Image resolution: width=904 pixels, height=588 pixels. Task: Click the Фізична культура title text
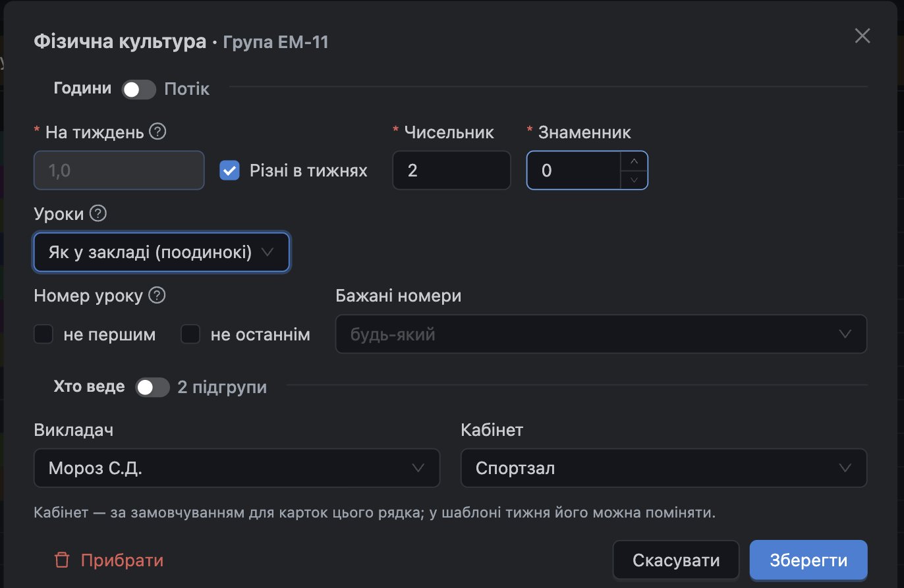click(120, 42)
